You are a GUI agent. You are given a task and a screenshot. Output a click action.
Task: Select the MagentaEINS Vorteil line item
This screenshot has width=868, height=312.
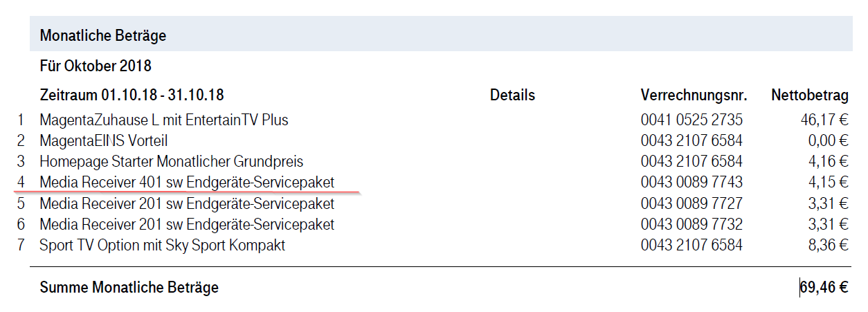point(104,141)
